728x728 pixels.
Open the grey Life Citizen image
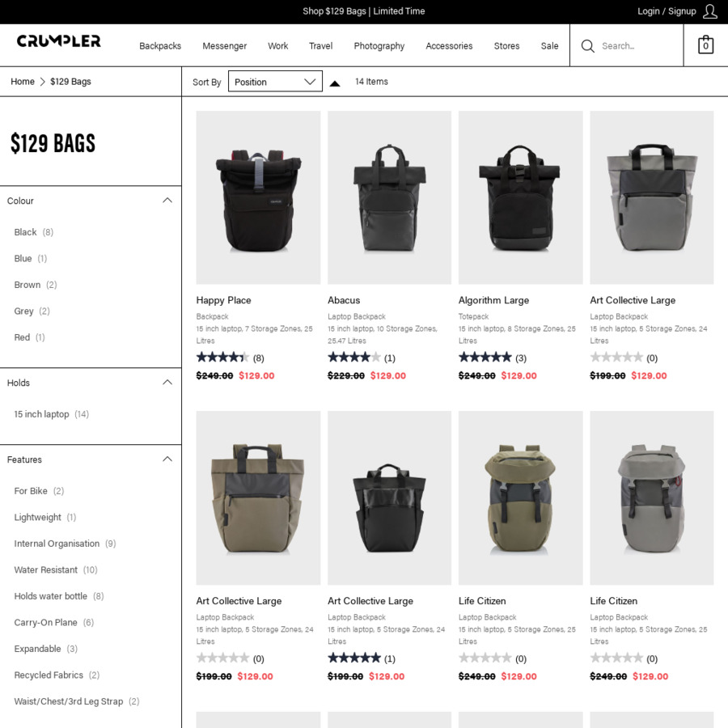point(652,497)
